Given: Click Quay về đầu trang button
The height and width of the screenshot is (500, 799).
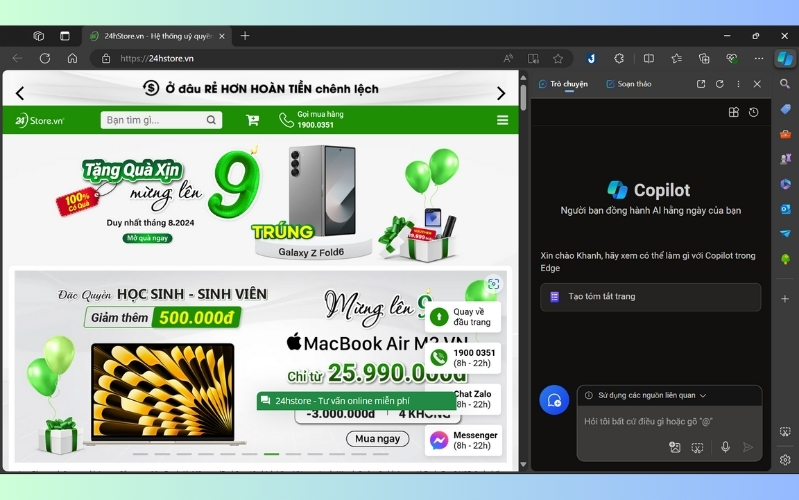Looking at the screenshot, I should point(463,317).
